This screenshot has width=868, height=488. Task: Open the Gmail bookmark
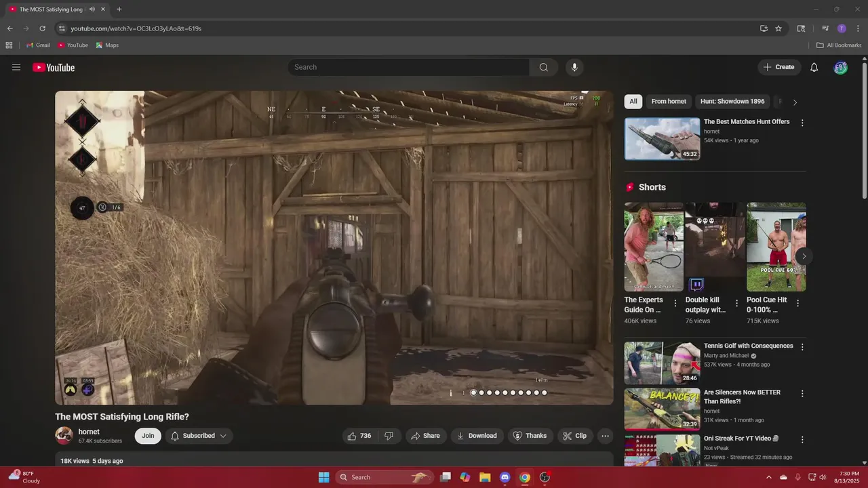pyautogui.click(x=38, y=45)
